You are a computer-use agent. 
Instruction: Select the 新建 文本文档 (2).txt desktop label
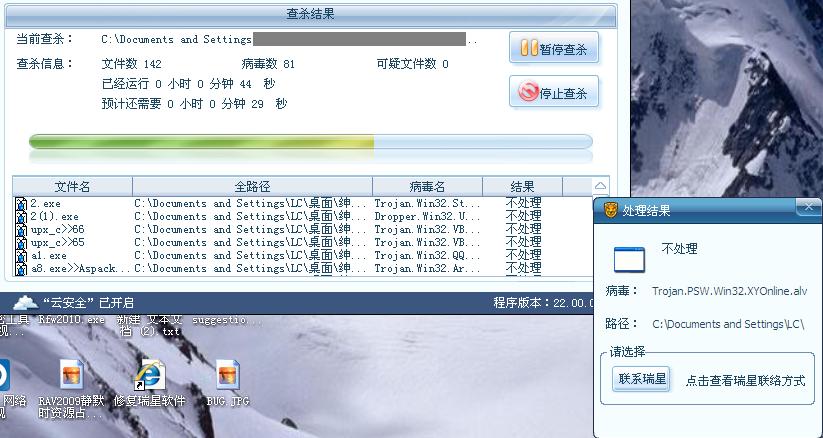(150, 325)
